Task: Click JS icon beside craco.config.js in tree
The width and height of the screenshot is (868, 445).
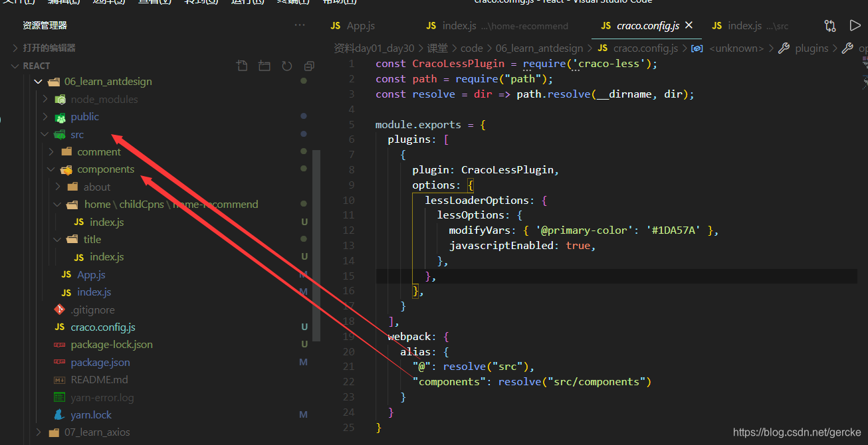Action: coord(60,327)
